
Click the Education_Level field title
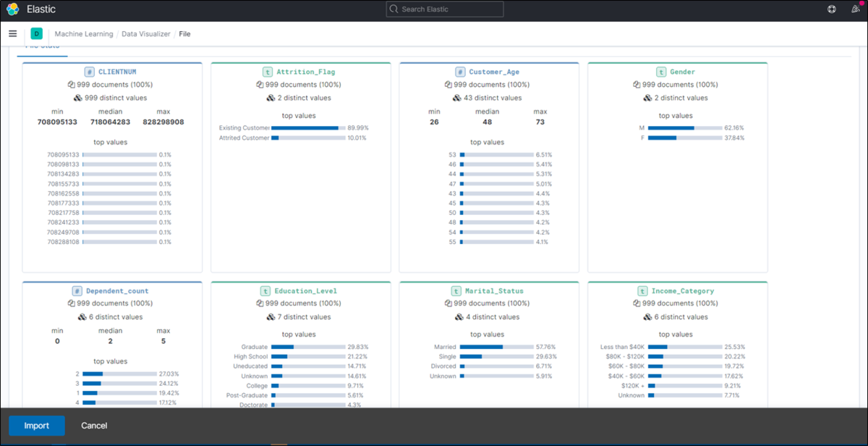(x=305, y=291)
